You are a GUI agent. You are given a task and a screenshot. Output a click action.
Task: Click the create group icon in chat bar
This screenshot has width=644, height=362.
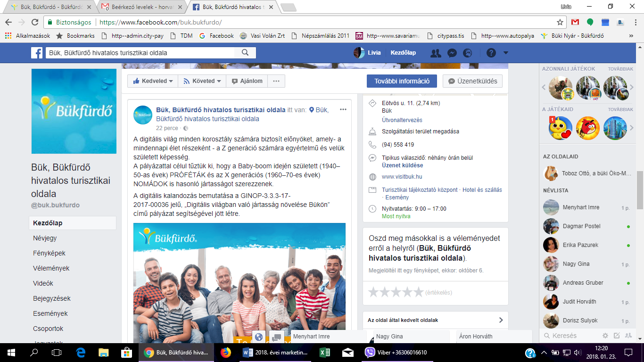[628, 336]
